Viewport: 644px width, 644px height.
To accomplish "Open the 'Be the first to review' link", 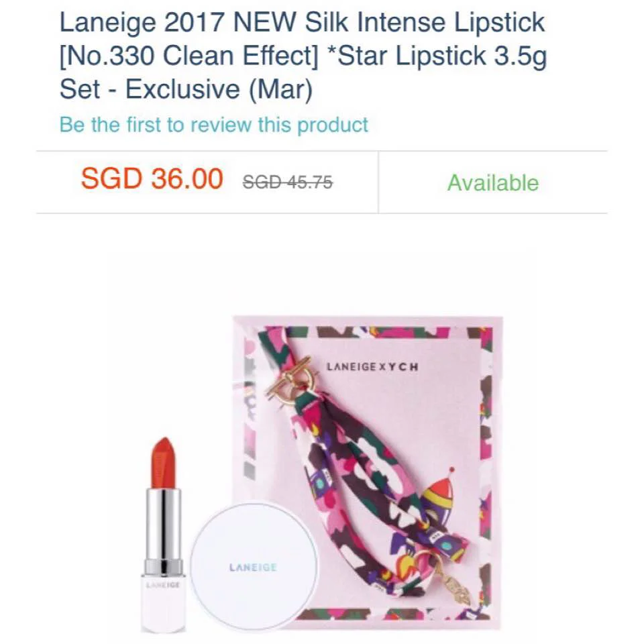I will pyautogui.click(x=213, y=125).
